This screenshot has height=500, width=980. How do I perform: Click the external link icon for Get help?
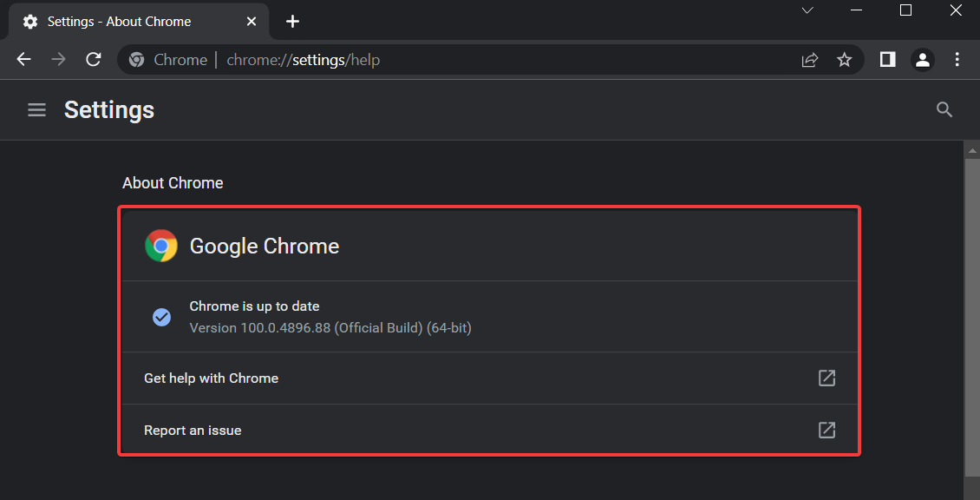[826, 378]
